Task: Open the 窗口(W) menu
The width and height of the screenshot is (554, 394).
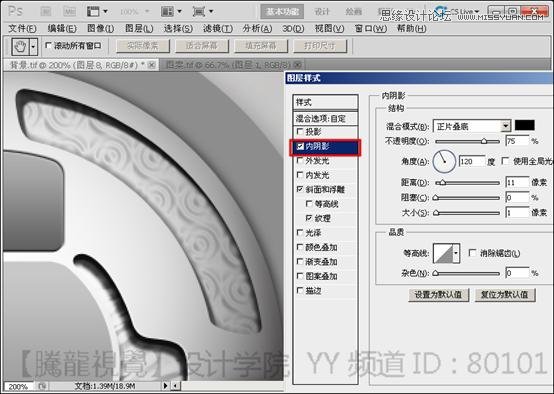Action: [371, 28]
